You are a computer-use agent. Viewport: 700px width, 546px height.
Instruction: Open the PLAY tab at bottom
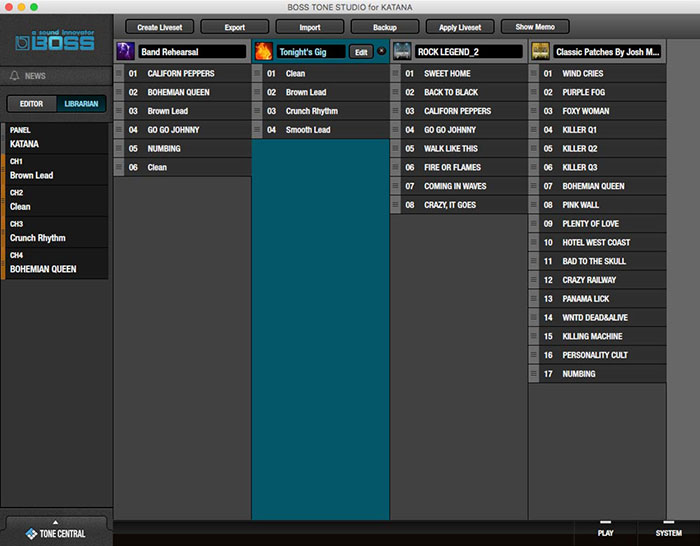point(605,533)
